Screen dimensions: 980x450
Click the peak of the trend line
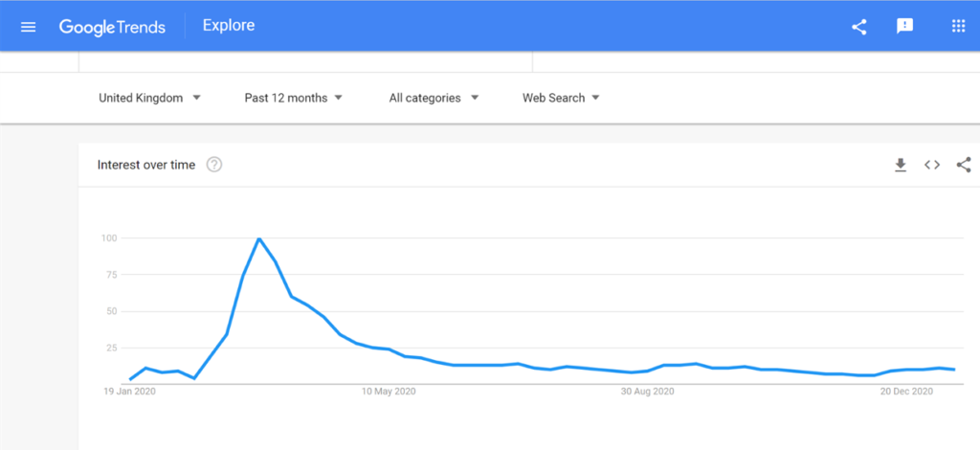click(258, 238)
